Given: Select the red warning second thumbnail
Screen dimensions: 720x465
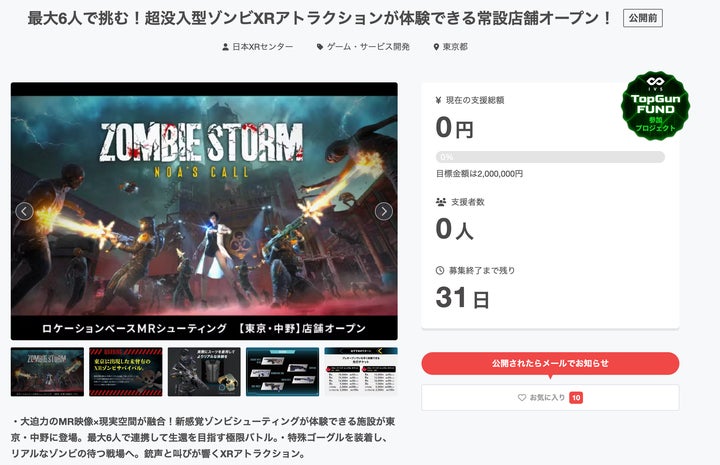Looking at the screenshot, I should coord(126,372).
